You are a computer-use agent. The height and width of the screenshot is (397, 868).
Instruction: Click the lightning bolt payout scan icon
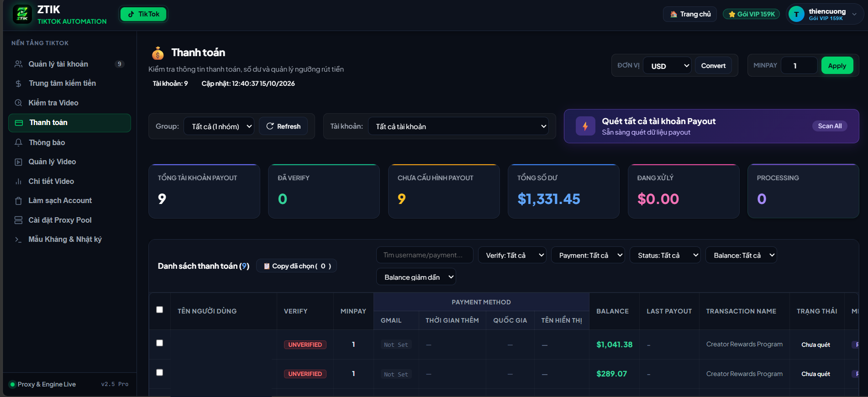(x=585, y=126)
